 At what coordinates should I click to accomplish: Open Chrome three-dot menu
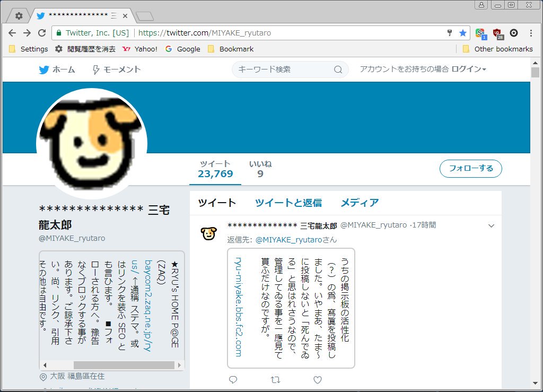tap(531, 33)
